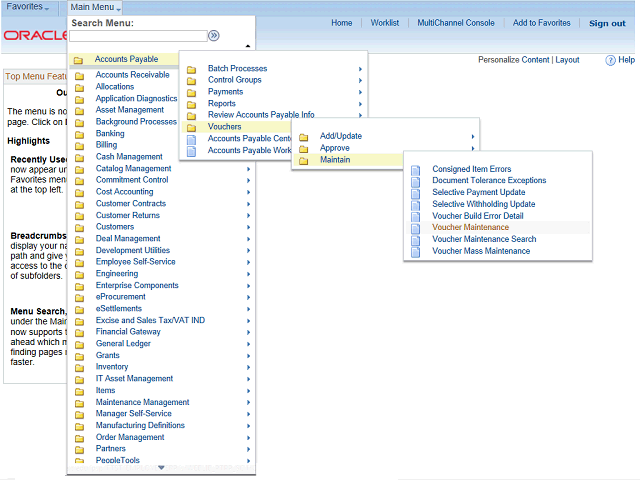The width and height of the screenshot is (640, 480).
Task: Open the Enterprise Components menu
Action: pos(137,285)
